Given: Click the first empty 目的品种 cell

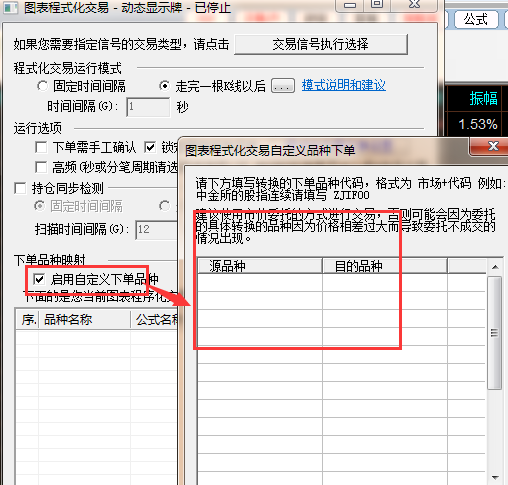Looking at the screenshot, I should pyautogui.click(x=385, y=282).
